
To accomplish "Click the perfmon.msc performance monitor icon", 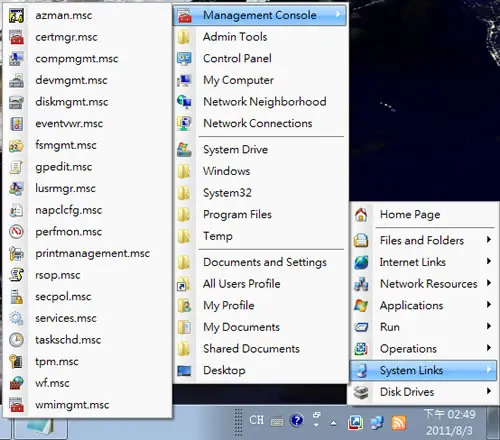I will click(16, 231).
